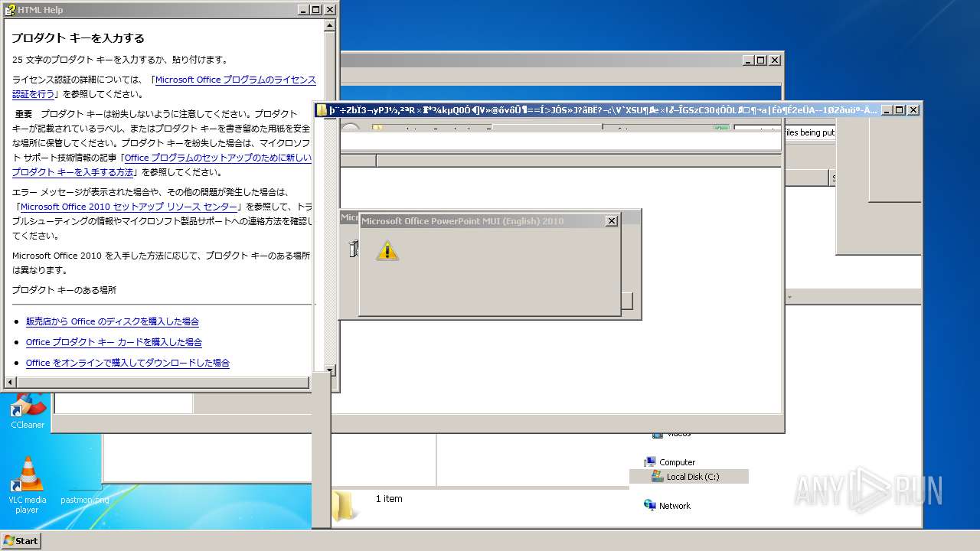Open link about Office disc purchased at retailer
Image resolution: width=980 pixels, height=551 pixels.
113,321
